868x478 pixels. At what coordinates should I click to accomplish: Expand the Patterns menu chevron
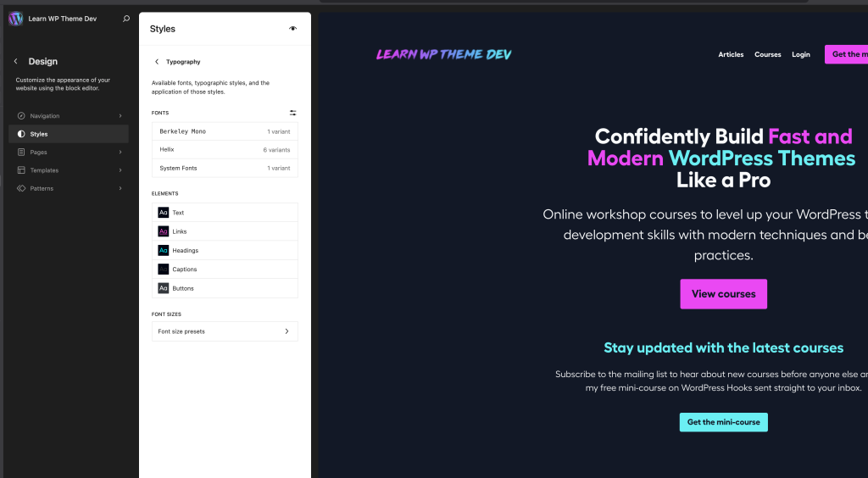(120, 189)
